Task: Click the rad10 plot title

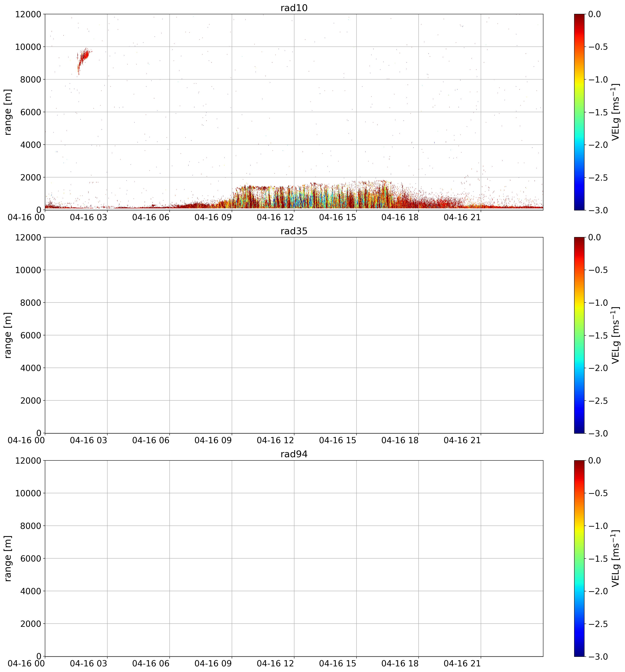Action: click(294, 8)
